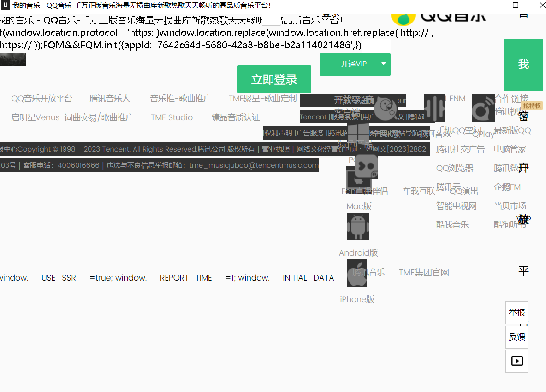Viewport: 546px width, 392px height.
Task: Open the QQ音乐开放平台 link
Action: point(42,99)
